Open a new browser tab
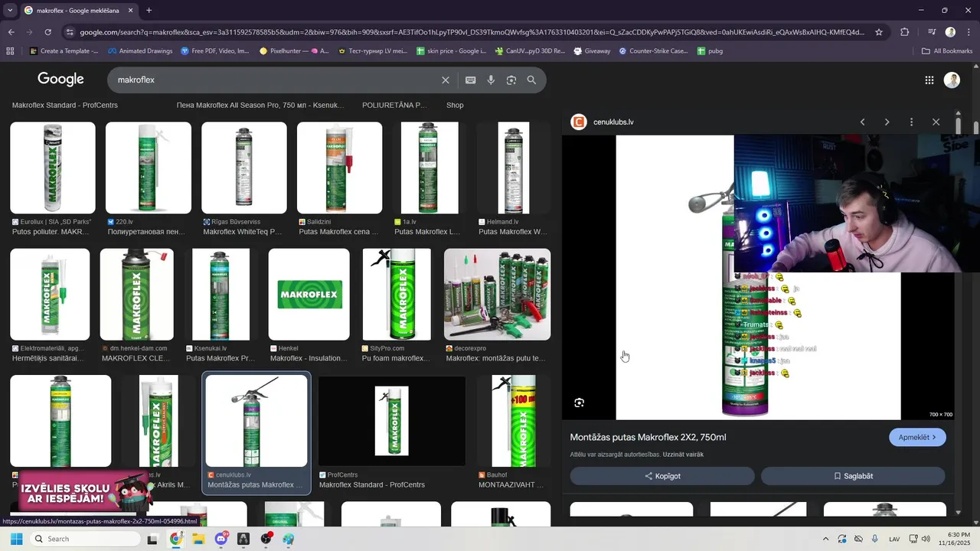The image size is (980, 551). click(149, 11)
